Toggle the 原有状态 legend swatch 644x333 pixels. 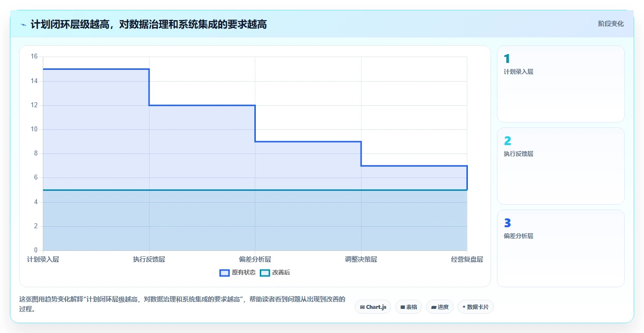click(224, 272)
